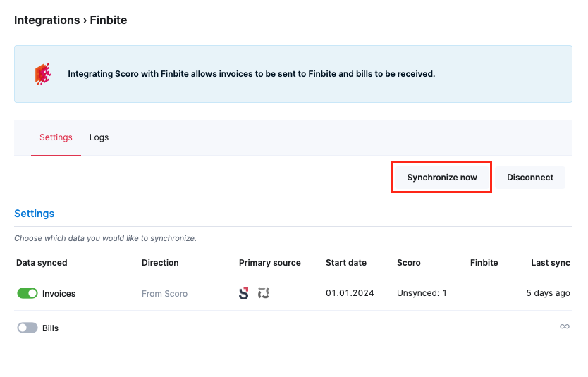Switch to the Logs tab
588x377 pixels.
click(x=99, y=137)
